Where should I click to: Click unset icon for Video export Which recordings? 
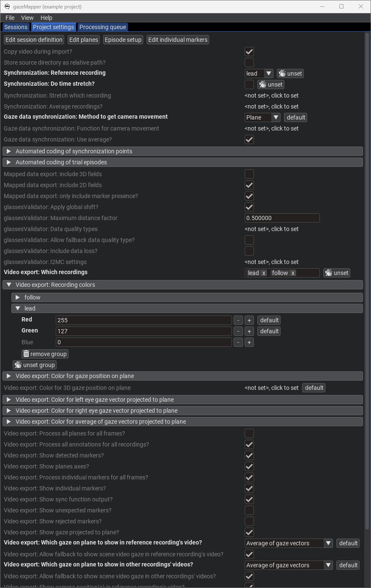329,273
